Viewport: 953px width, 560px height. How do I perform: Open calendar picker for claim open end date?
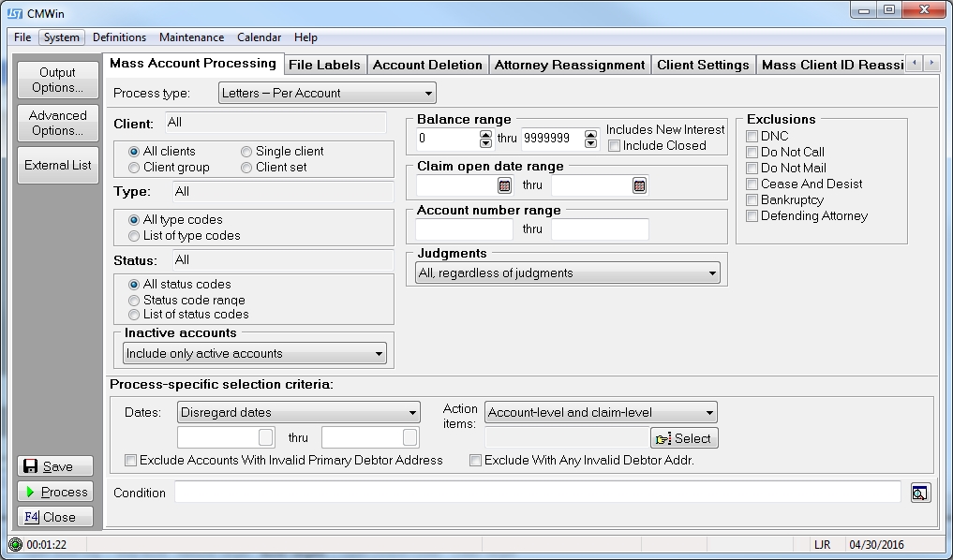[639, 186]
